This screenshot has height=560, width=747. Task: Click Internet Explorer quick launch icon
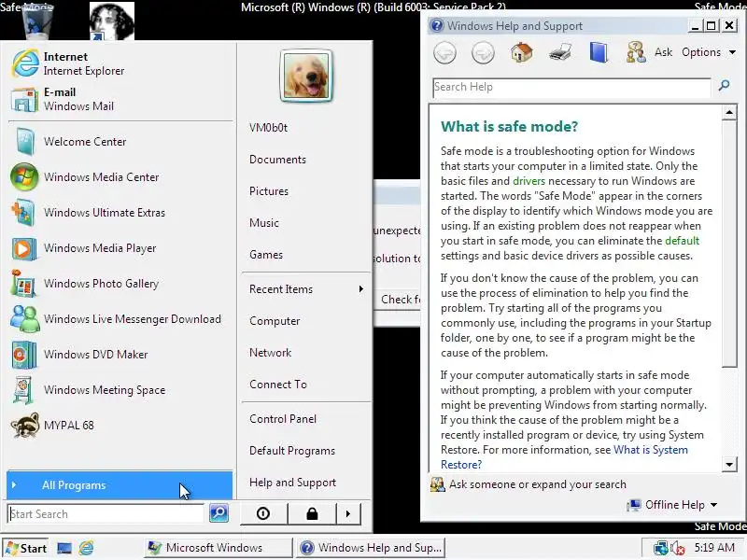pos(86,548)
